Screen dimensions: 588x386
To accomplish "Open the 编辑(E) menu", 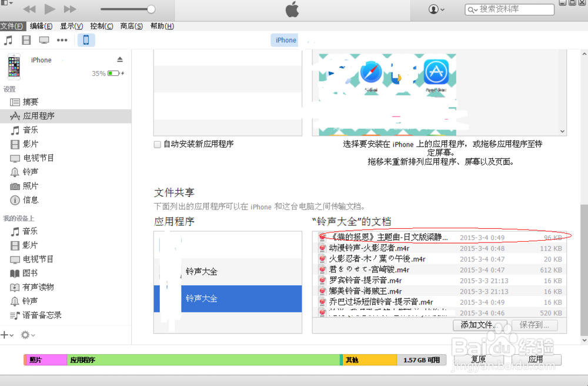I will click(41, 26).
